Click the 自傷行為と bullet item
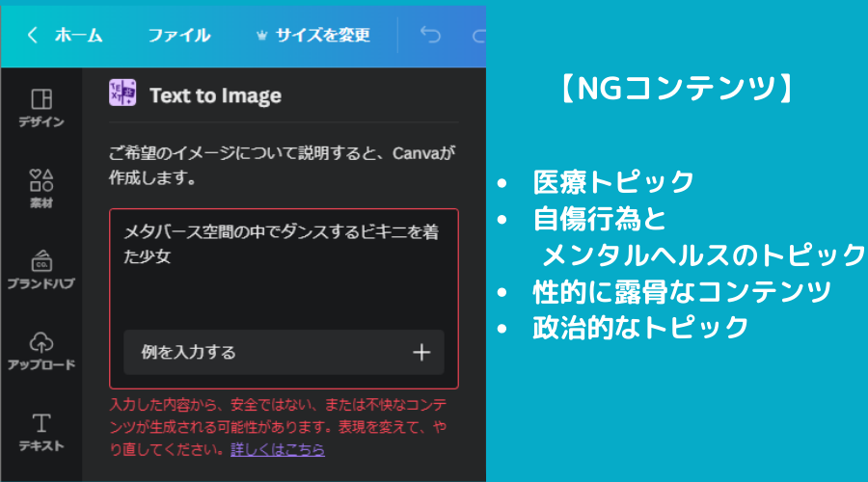The width and height of the screenshot is (868, 482). pyautogui.click(x=600, y=219)
